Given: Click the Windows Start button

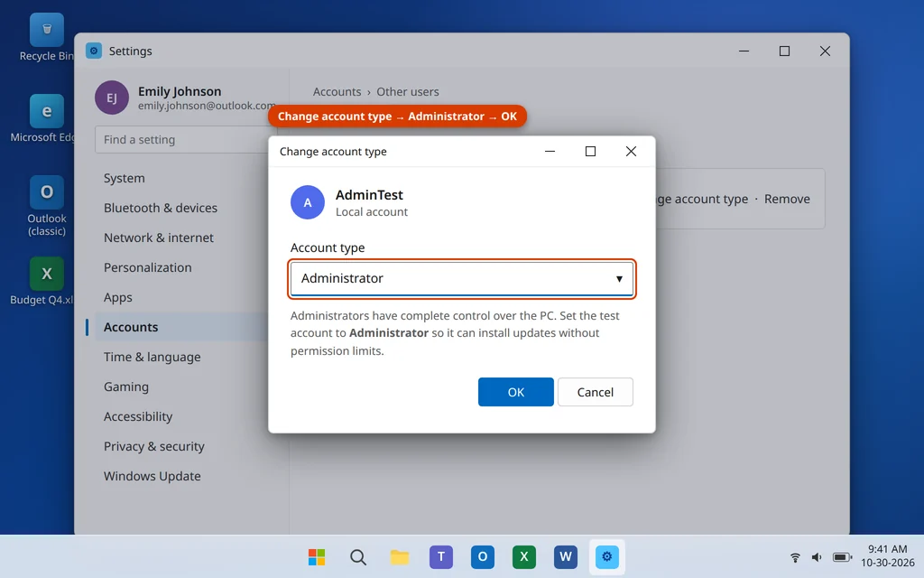Looking at the screenshot, I should click(317, 556).
